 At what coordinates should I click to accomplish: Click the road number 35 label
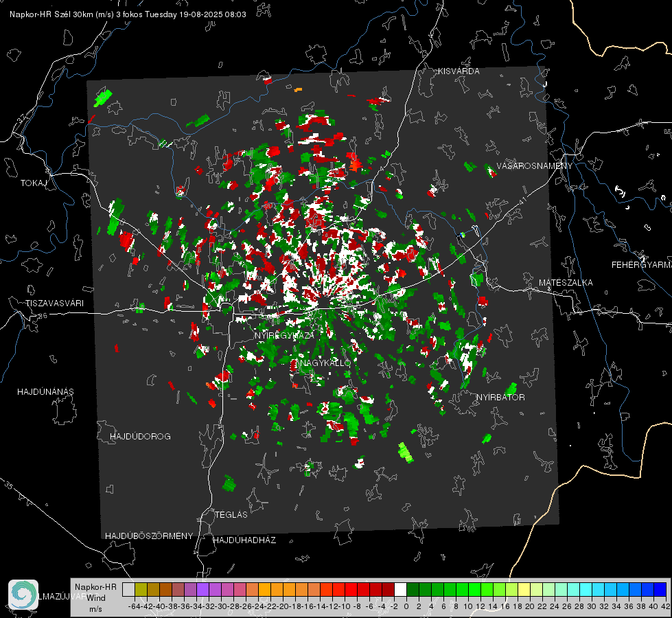pos(8,485)
